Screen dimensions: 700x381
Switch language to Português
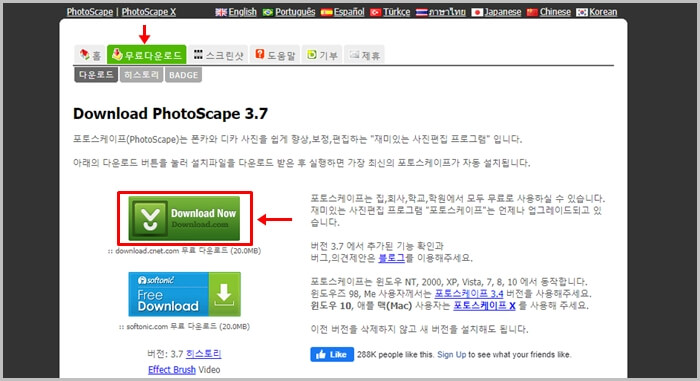[295, 12]
